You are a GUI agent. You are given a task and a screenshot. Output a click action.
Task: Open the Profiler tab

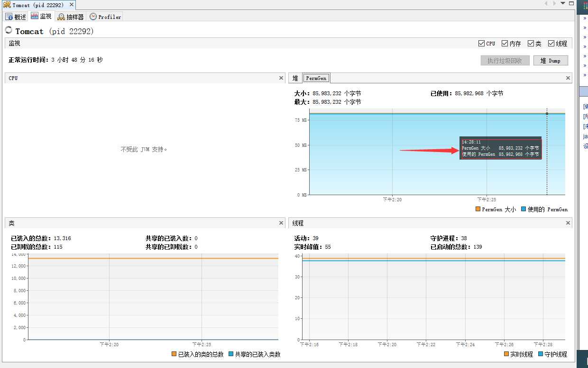click(x=105, y=17)
